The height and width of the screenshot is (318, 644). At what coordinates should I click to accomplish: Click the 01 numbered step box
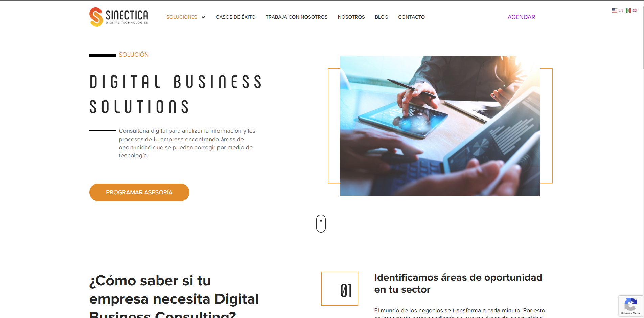(x=340, y=289)
